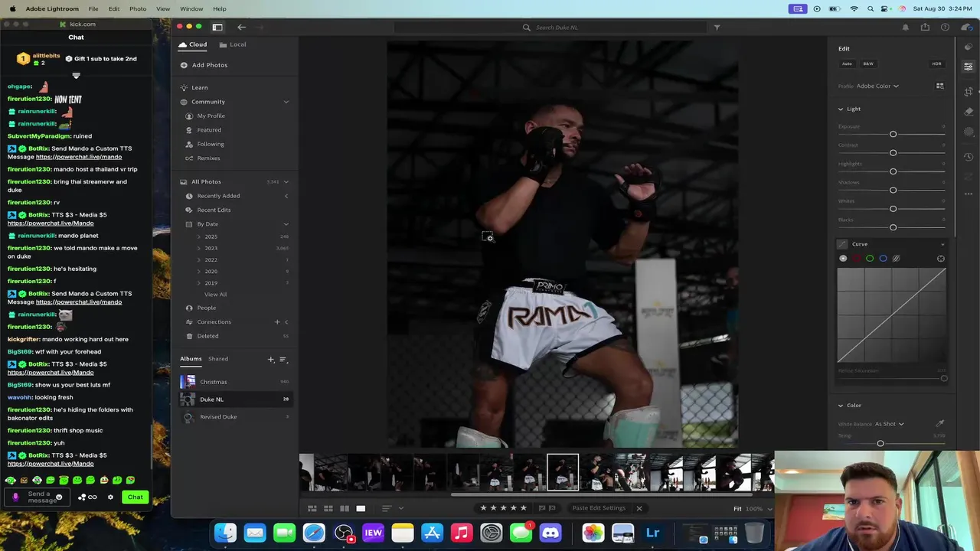Image resolution: width=980 pixels, height=551 pixels.
Task: Open the search filter funnel icon
Action: pyautogui.click(x=717, y=27)
